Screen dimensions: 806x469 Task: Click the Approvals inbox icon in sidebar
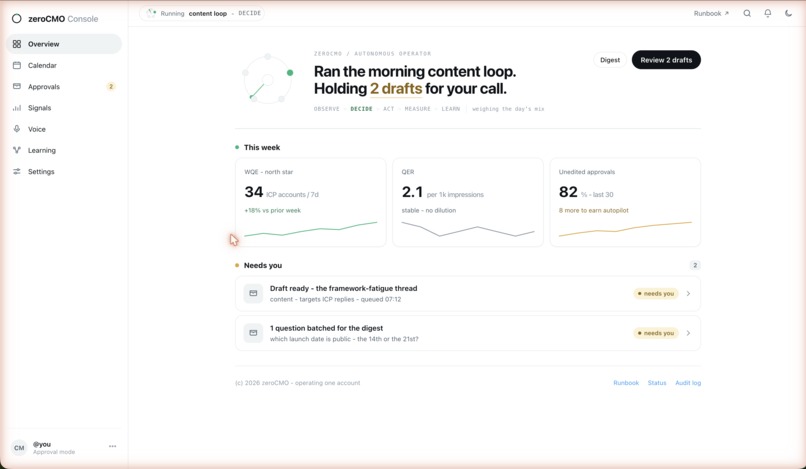coord(17,86)
